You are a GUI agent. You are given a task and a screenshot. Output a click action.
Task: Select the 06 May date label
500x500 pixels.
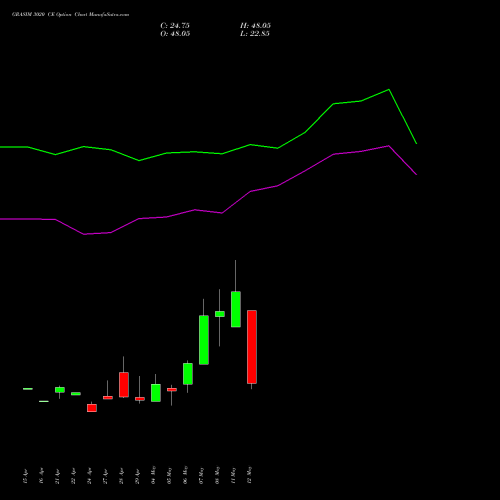tap(185, 475)
